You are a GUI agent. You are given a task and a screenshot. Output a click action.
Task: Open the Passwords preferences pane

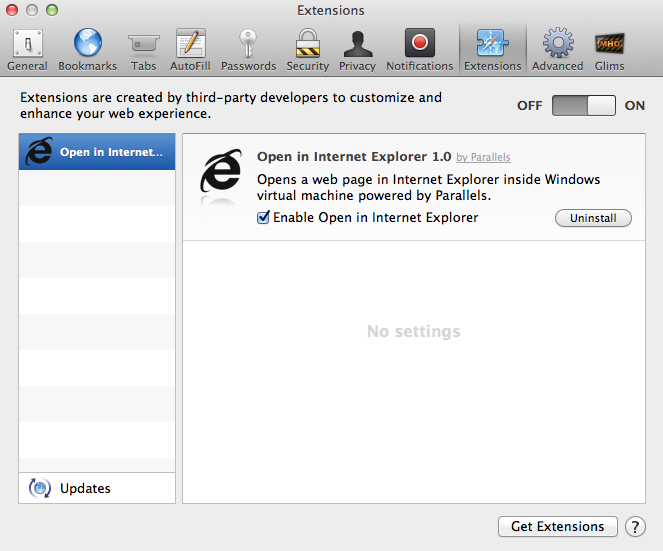pos(248,50)
